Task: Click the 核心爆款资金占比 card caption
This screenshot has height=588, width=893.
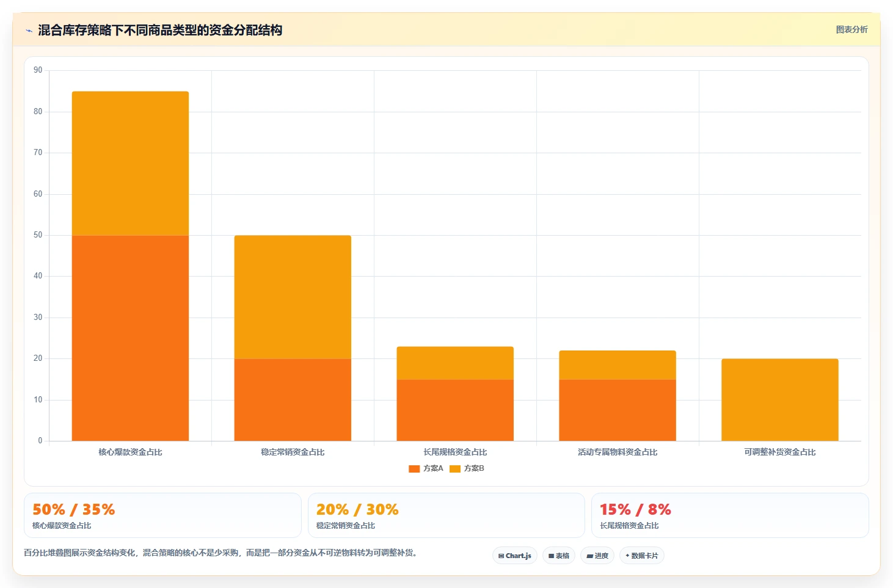Action: (62, 526)
